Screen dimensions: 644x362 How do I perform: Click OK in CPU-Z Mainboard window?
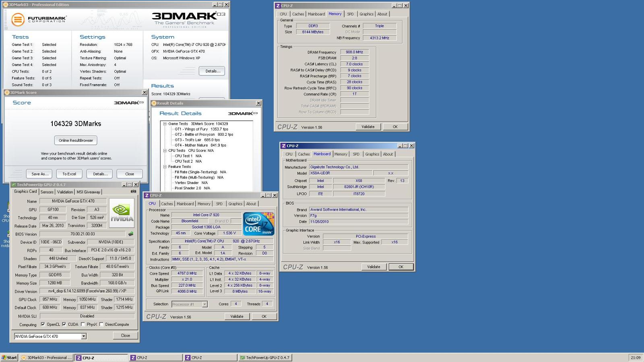tap(401, 267)
